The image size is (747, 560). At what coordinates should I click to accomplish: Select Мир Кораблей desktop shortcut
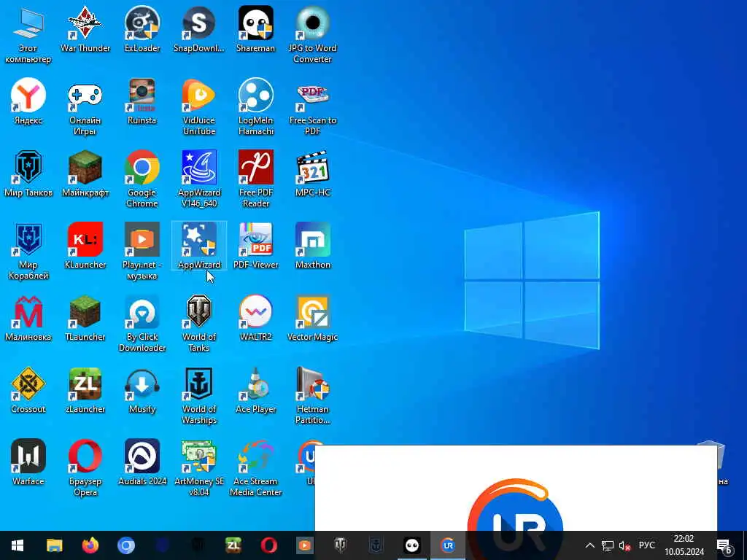pos(28,251)
